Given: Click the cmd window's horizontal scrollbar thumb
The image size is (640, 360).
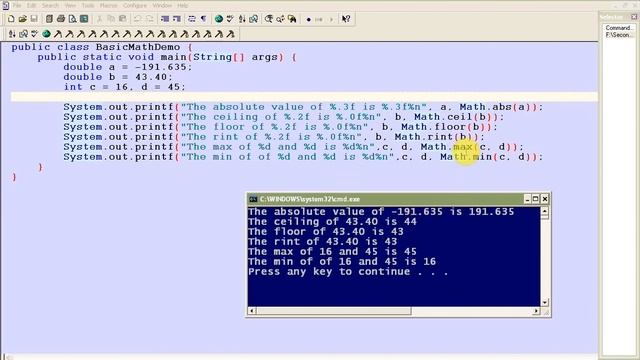Looking at the screenshot, I should coord(333,311).
